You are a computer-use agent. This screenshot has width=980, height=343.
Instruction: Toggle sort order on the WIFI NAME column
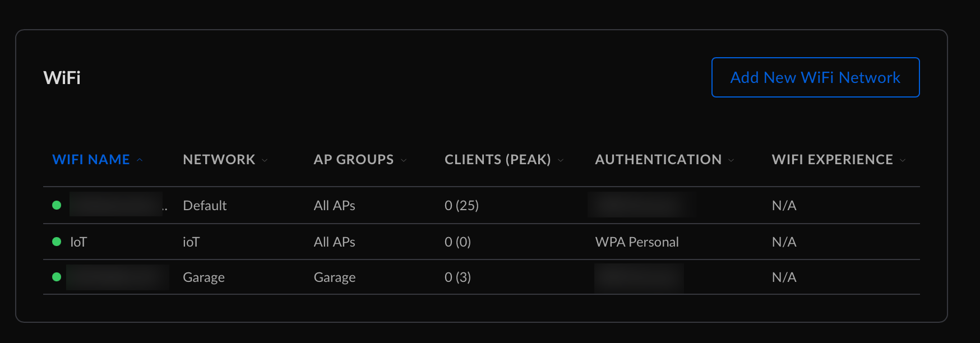91,159
